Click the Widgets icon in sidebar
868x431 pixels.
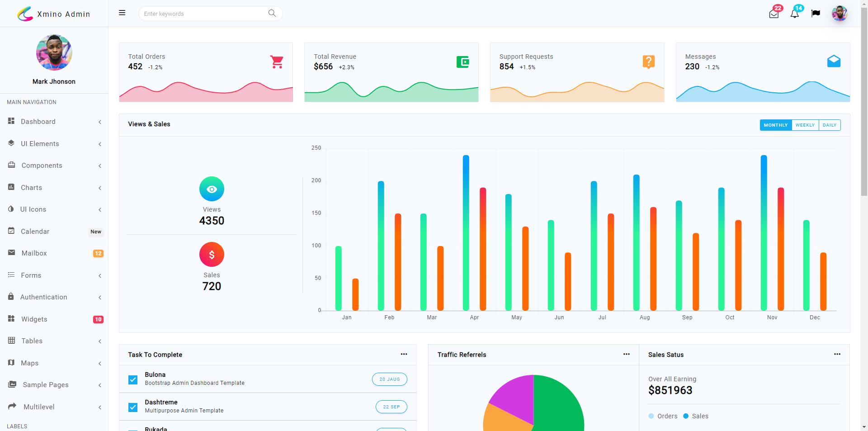point(11,318)
